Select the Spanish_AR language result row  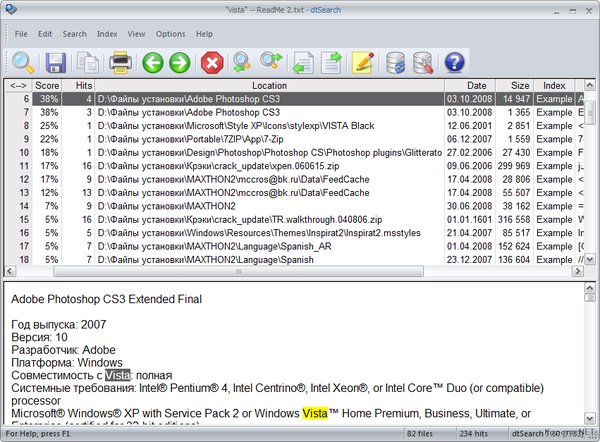(294, 246)
